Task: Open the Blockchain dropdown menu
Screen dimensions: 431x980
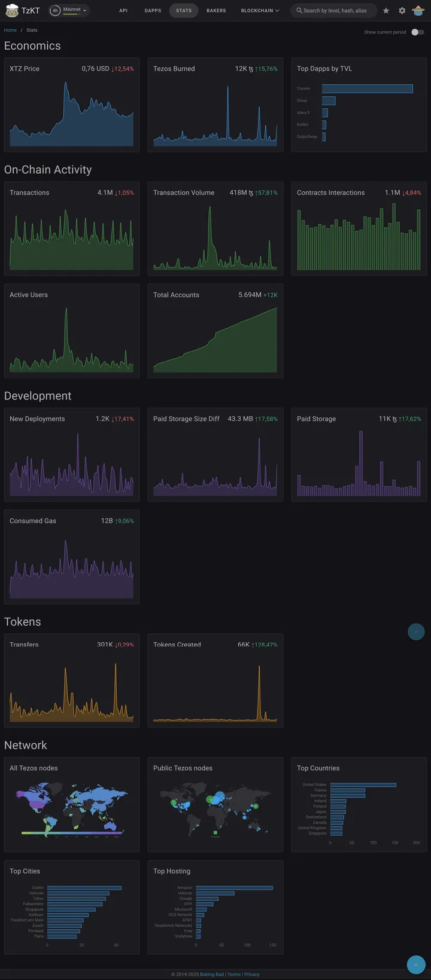Action: pyautogui.click(x=259, y=10)
